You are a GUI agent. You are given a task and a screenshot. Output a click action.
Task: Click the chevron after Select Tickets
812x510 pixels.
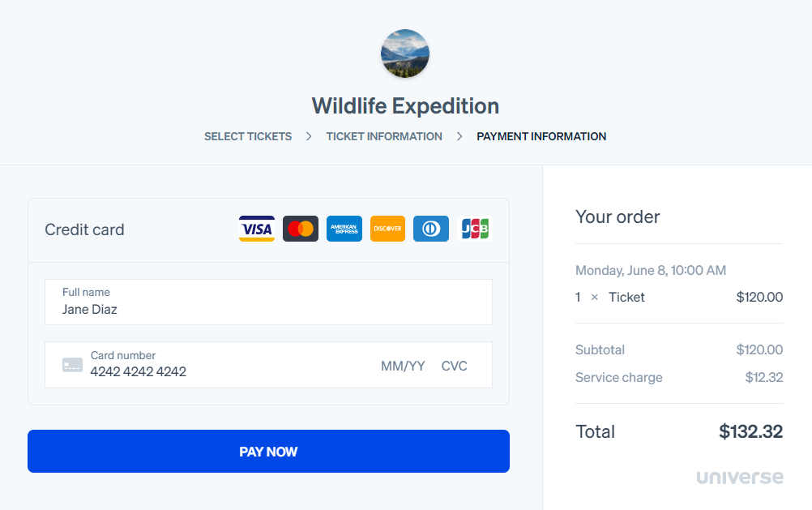(x=309, y=136)
